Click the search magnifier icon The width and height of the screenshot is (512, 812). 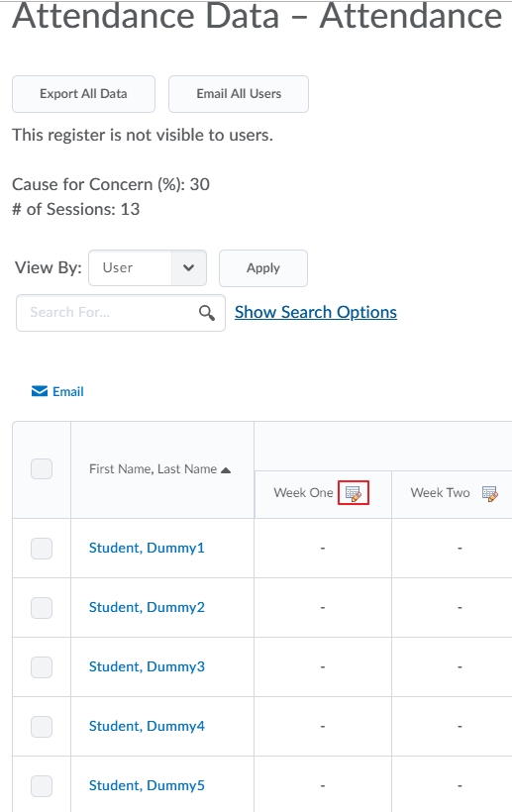(207, 313)
